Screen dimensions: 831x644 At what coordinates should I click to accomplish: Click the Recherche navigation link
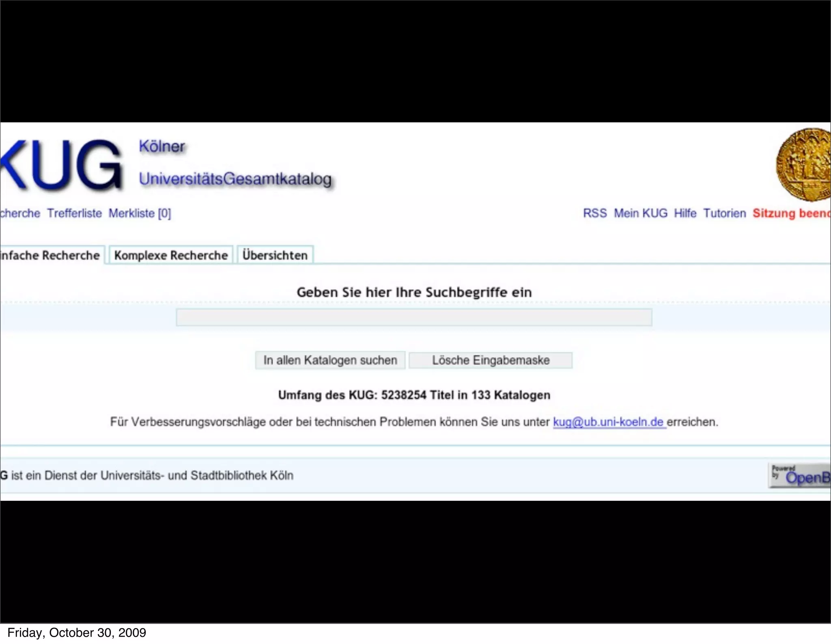(19, 213)
